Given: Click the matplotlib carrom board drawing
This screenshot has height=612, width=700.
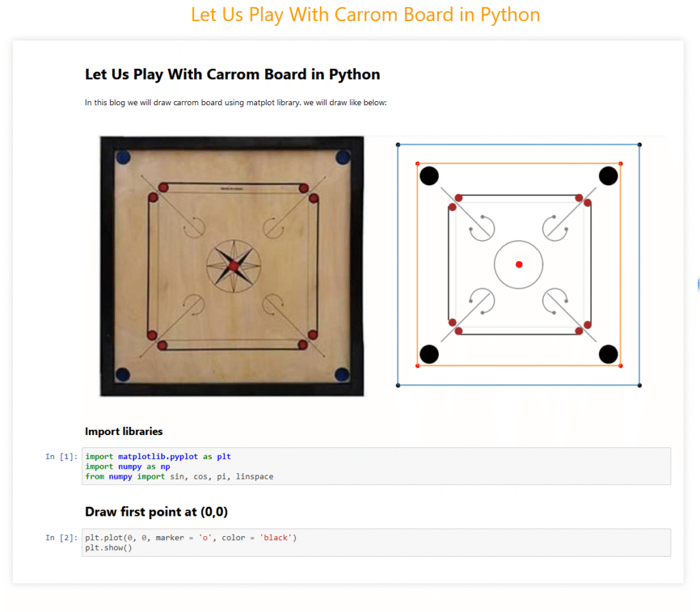Looking at the screenshot, I should point(519,265).
